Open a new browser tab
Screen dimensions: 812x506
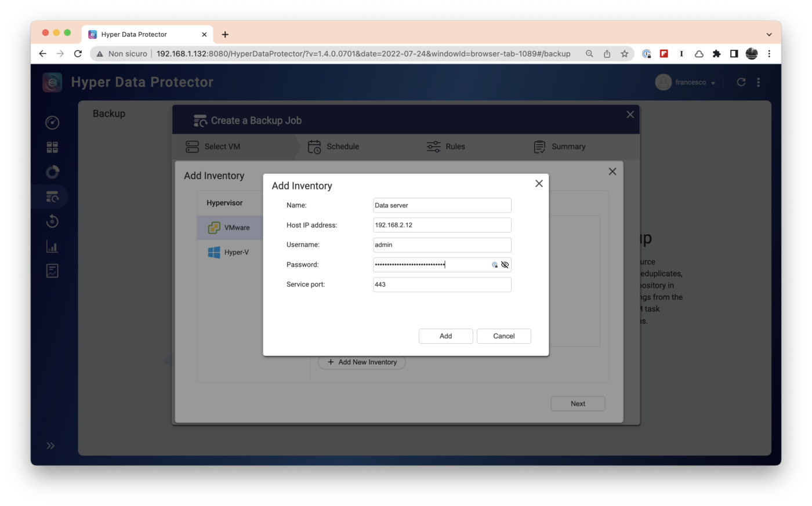point(225,35)
